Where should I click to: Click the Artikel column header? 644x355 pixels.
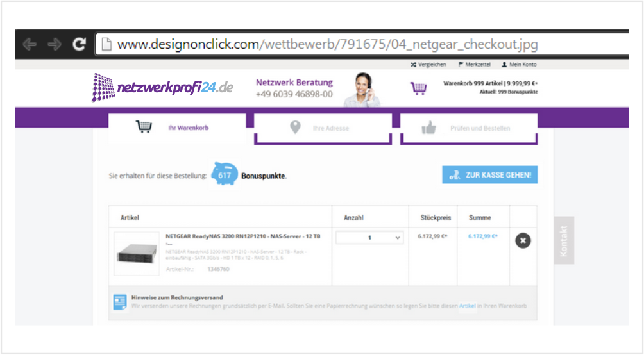(130, 217)
